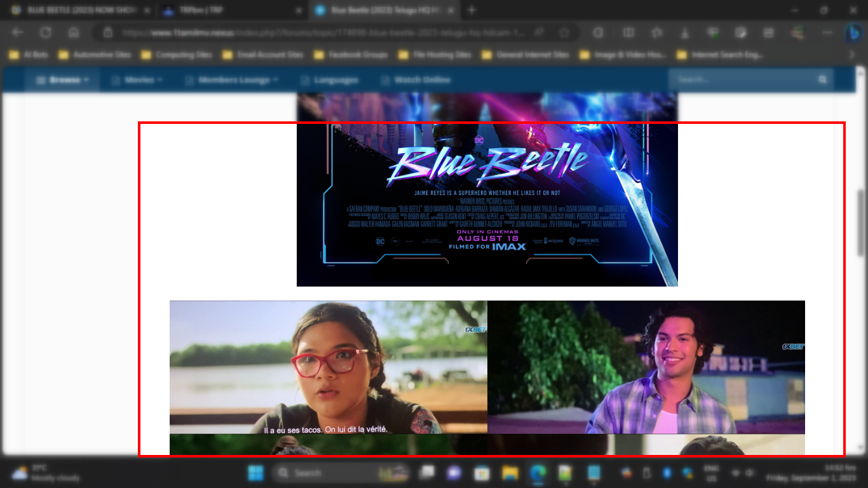The image size is (868, 488).
Task: Switch to the TRPbm | TRP tab
Action: coord(232,10)
